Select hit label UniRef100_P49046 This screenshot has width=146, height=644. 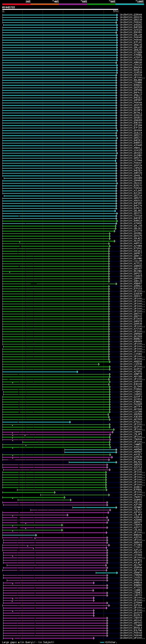point(131,40)
